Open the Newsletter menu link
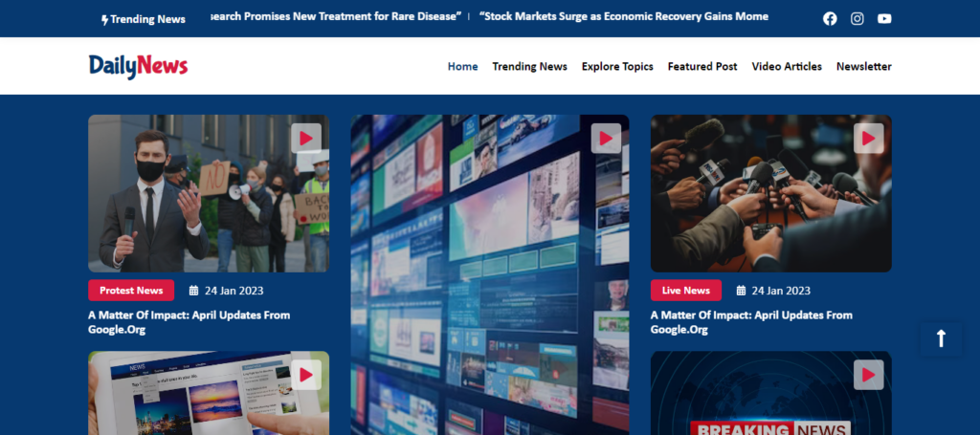Viewport: 980px width, 435px height. point(863,67)
